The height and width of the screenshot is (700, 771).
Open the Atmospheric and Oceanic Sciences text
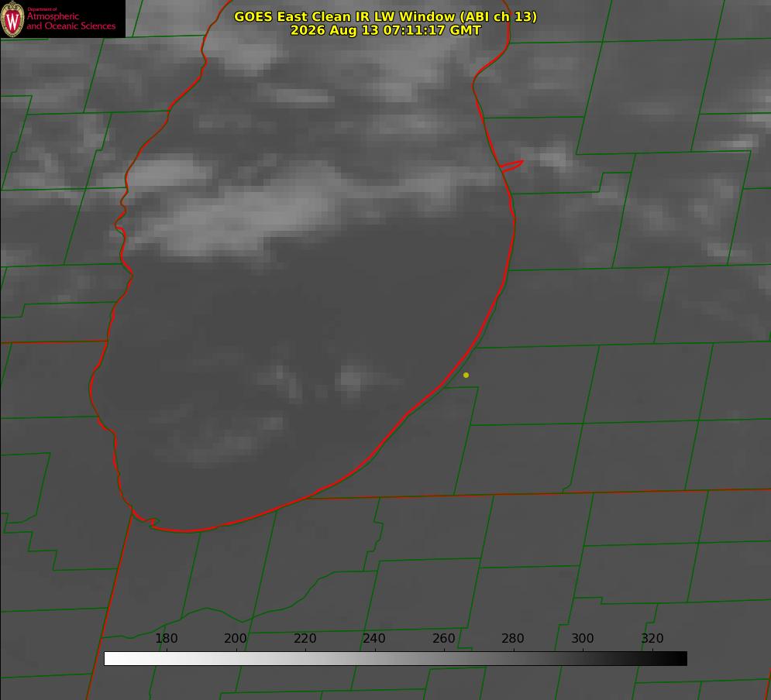(71, 21)
